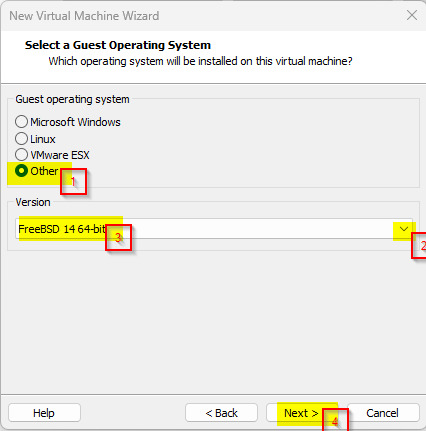Click the Version group label
This screenshot has height=431, width=426.
tap(33, 202)
